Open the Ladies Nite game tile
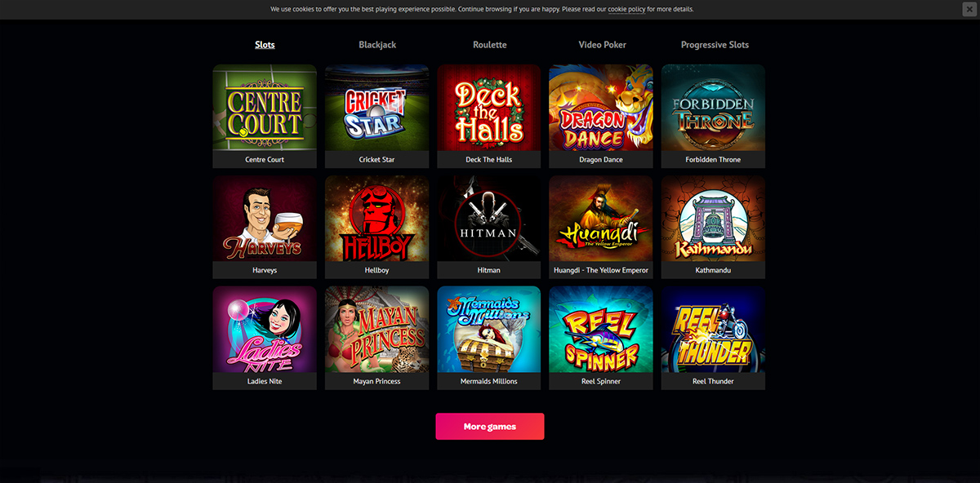The image size is (980, 483). tap(265, 338)
